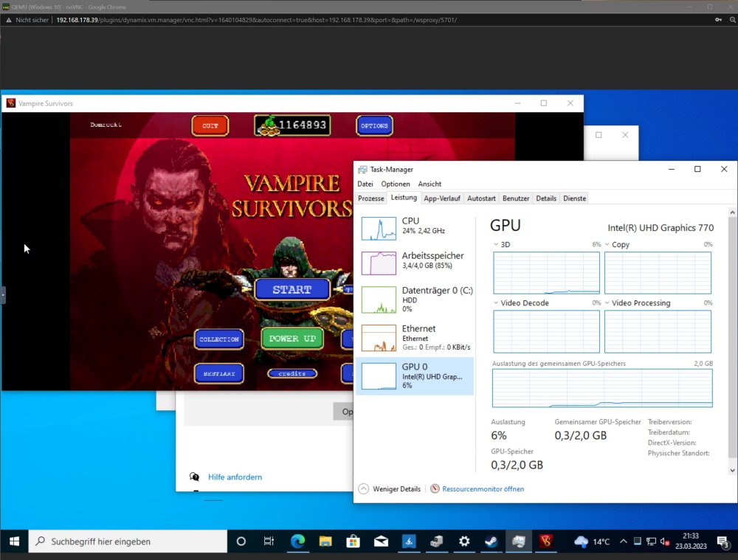The height and width of the screenshot is (560, 738).
Task: Open the POWER UP screen
Action: 292,339
